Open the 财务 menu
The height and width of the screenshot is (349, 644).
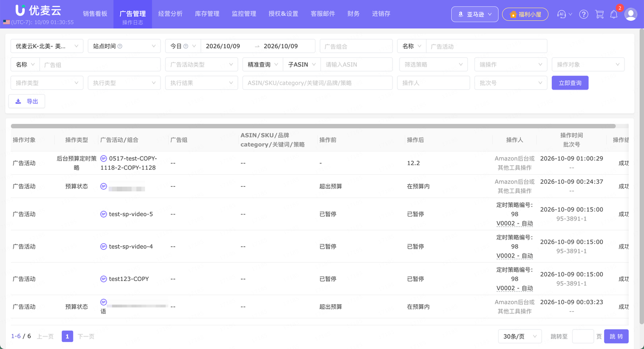coord(354,14)
